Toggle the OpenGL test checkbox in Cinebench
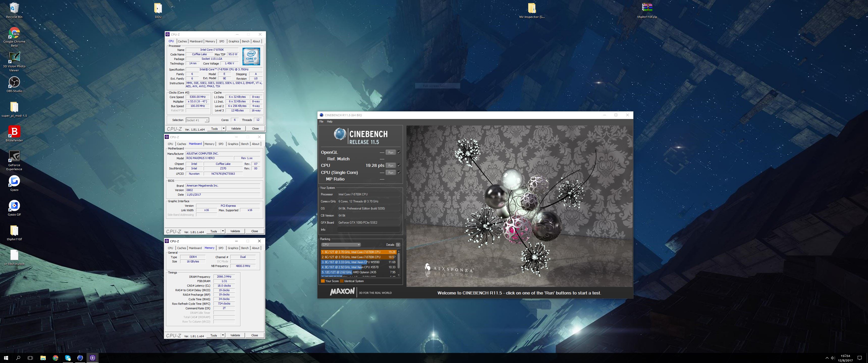The image size is (868, 363). (x=399, y=152)
